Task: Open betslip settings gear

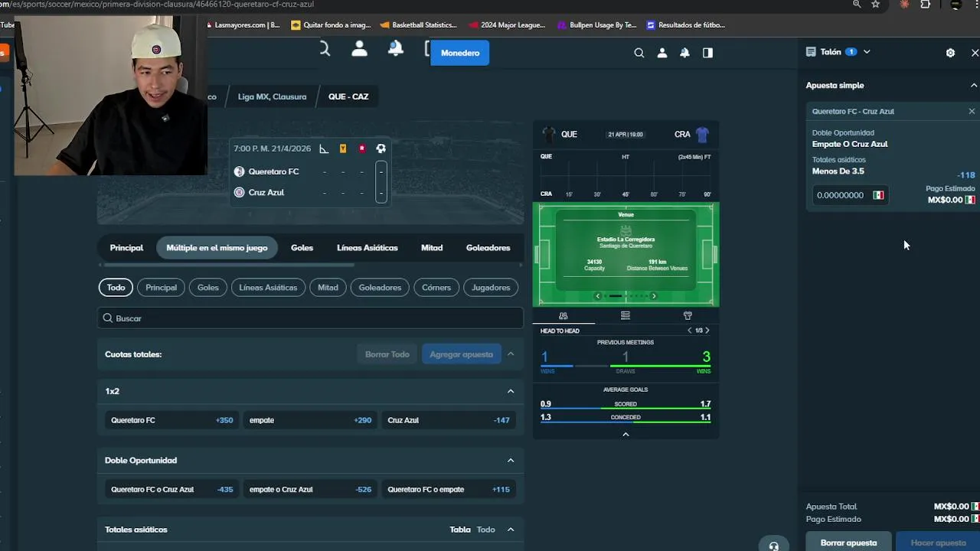Action: coord(950,53)
